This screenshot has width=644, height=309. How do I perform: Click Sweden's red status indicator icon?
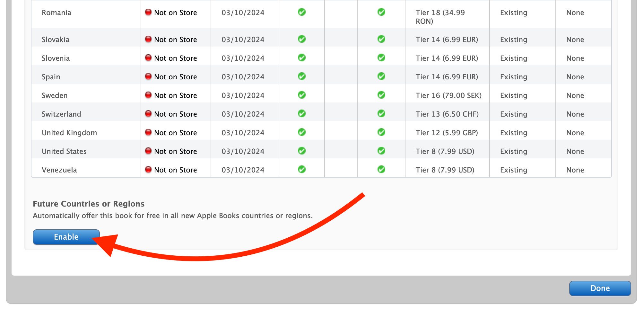pos(148,95)
